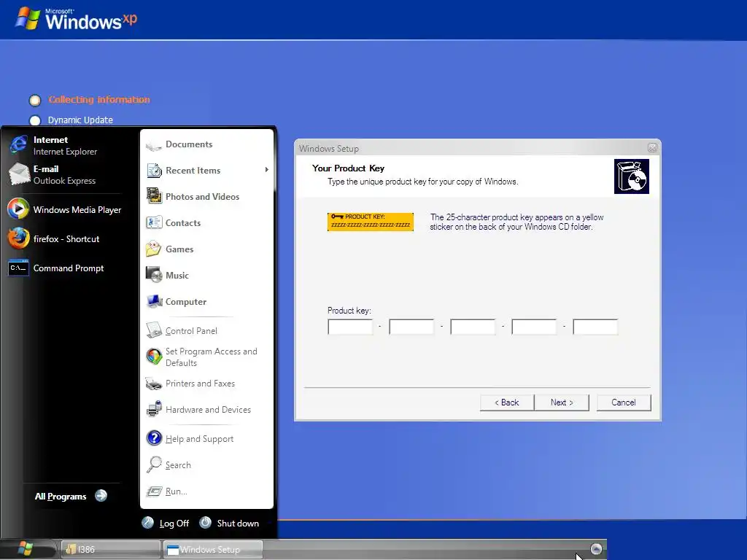Click Log Off label
747x560 pixels.
point(174,524)
